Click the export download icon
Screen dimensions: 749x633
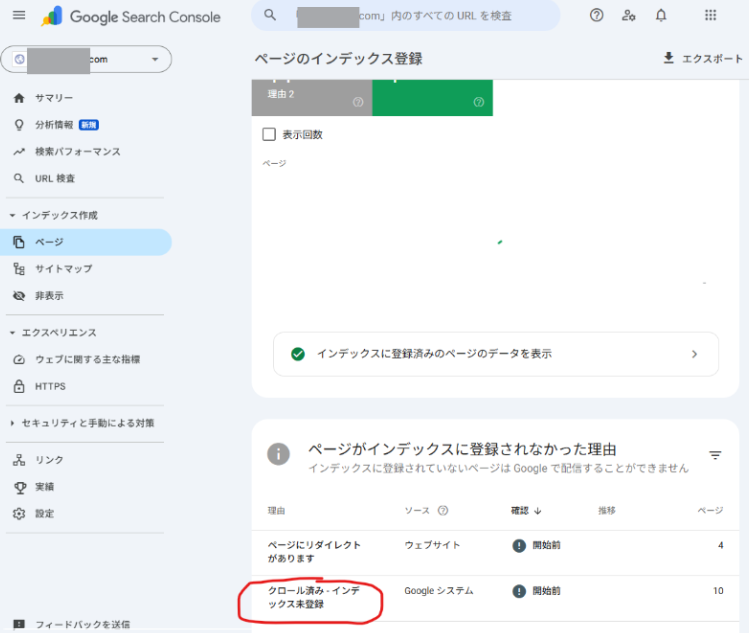tap(668, 58)
